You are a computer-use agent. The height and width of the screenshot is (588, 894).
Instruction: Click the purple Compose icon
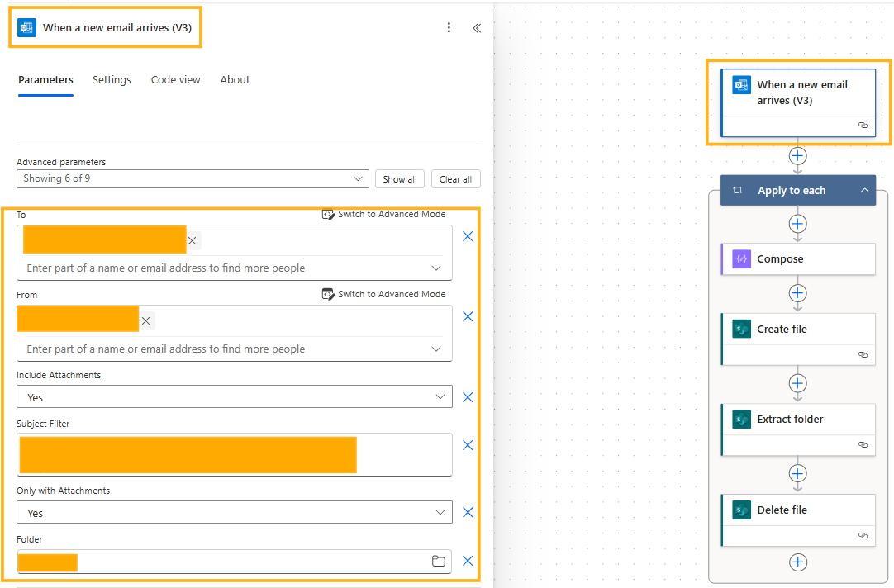coord(741,259)
